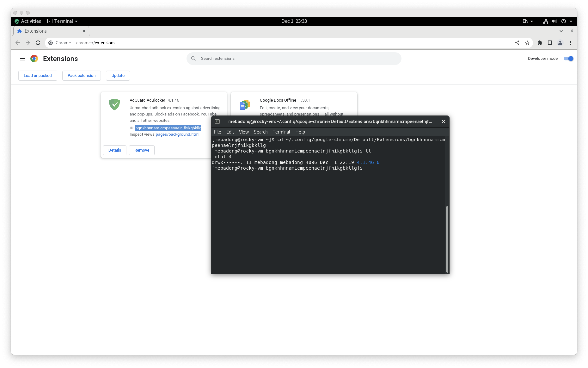Image resolution: width=588 pixels, height=368 pixels.
Task: Click Remove on AdGuard AdBlocker
Action: (x=141, y=150)
